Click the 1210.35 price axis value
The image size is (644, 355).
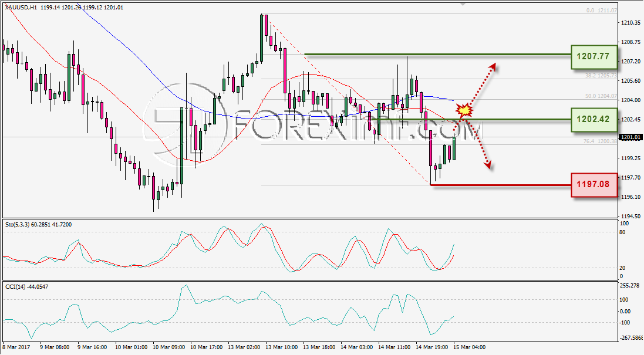(630, 22)
